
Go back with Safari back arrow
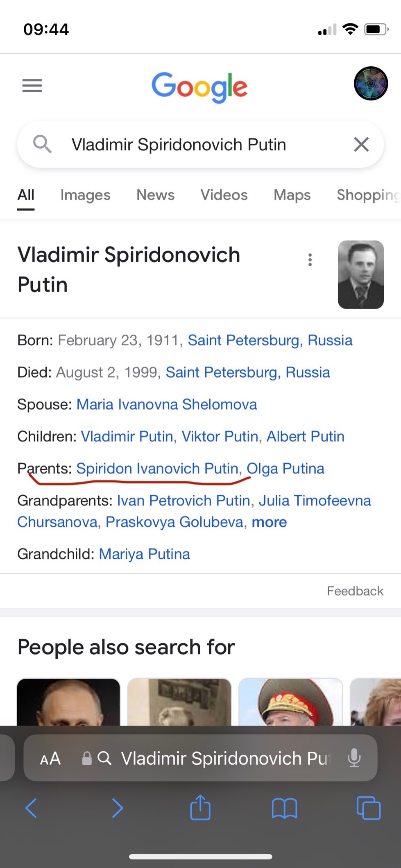(x=32, y=808)
